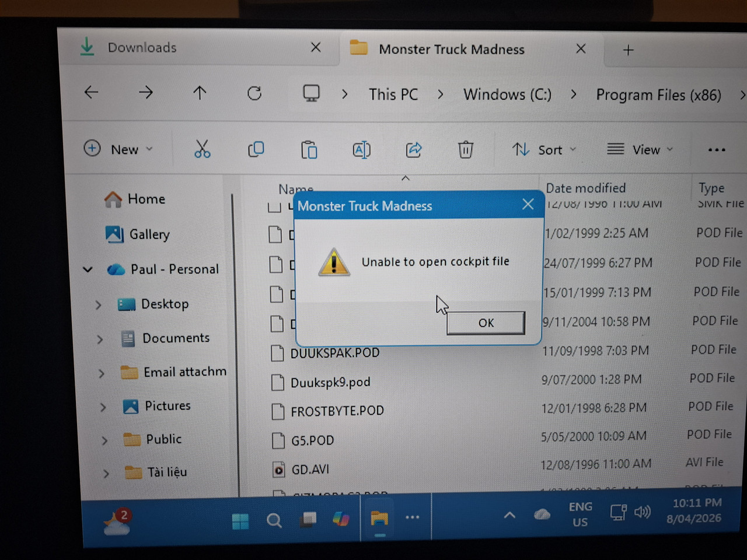Select the G5.POD file
747x560 pixels.
coord(313,440)
